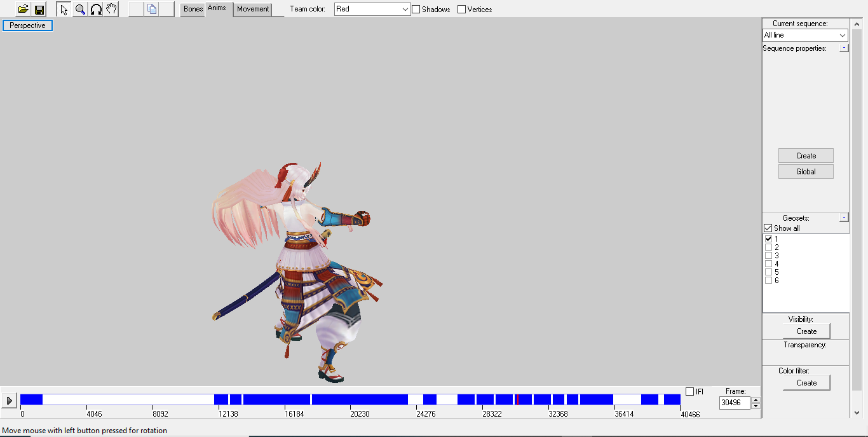The width and height of the screenshot is (868, 437).
Task: Activate the magnifier zoom tool
Action: [80, 10]
